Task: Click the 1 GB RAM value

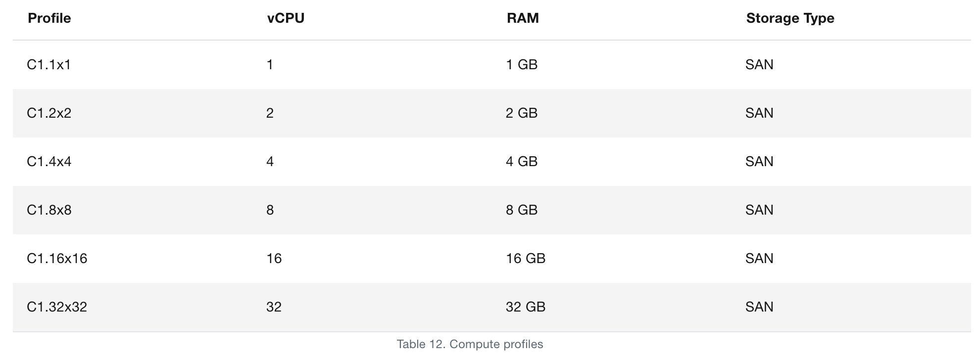Action: point(522,65)
